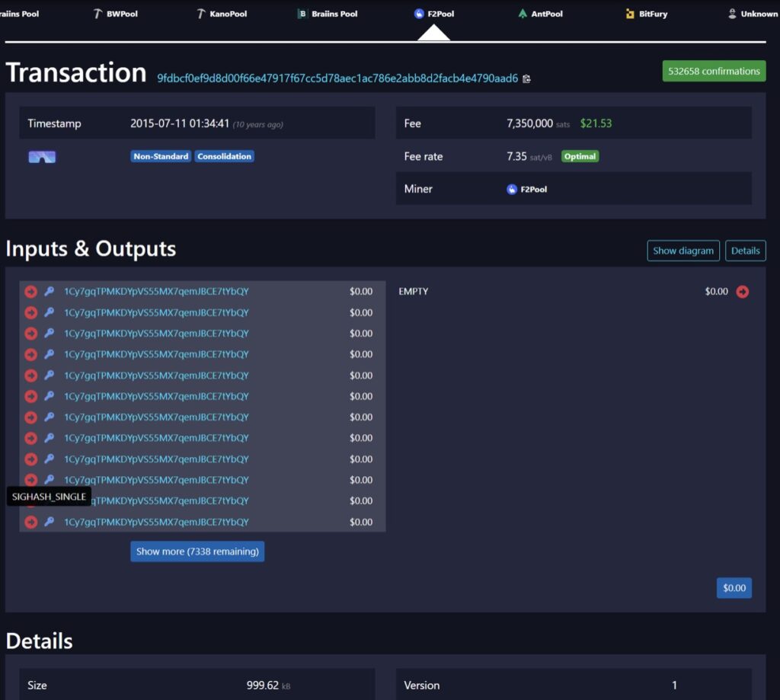The height and width of the screenshot is (700, 780).
Task: Select the BitFury icon in pool bar
Action: [630, 14]
